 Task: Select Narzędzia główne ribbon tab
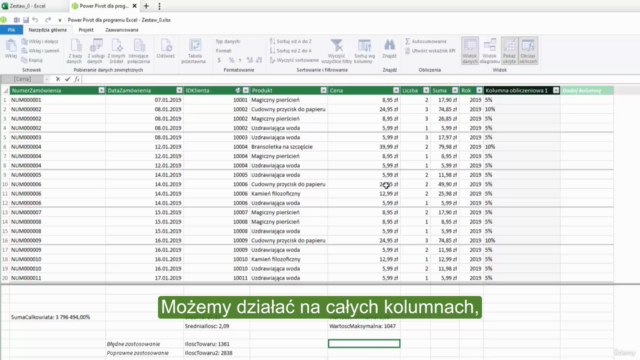click(x=48, y=30)
